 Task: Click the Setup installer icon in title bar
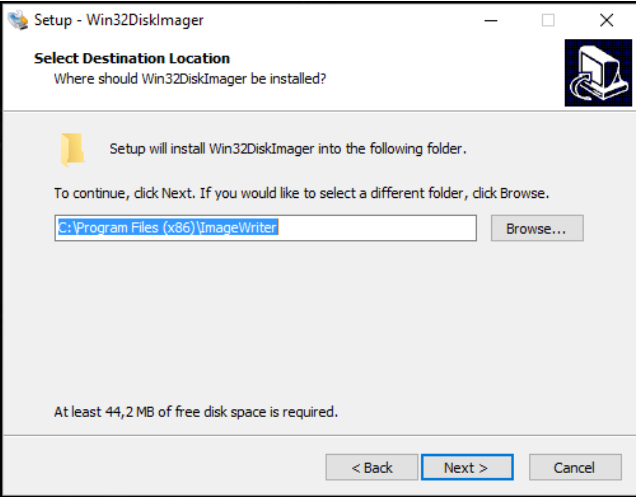point(17,19)
